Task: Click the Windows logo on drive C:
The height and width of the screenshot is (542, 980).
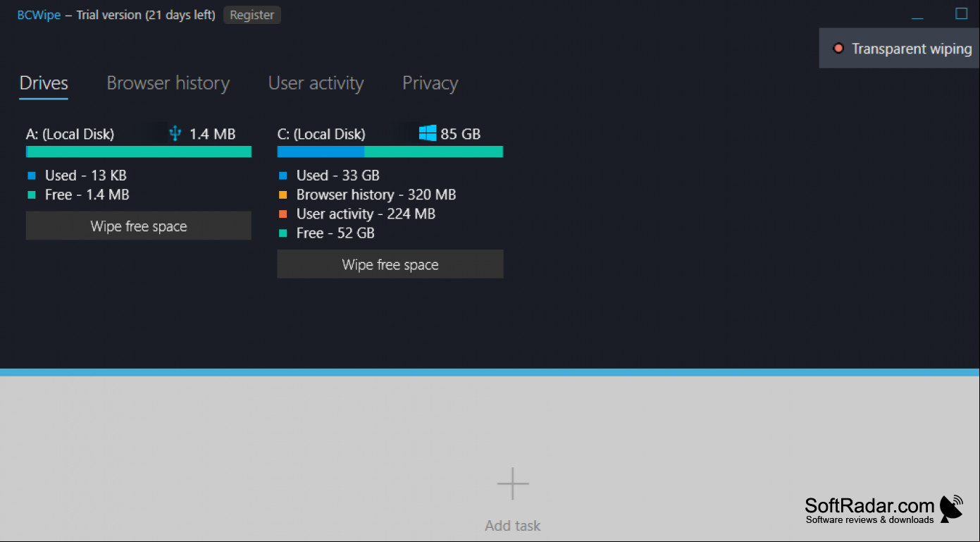Action: coord(428,133)
